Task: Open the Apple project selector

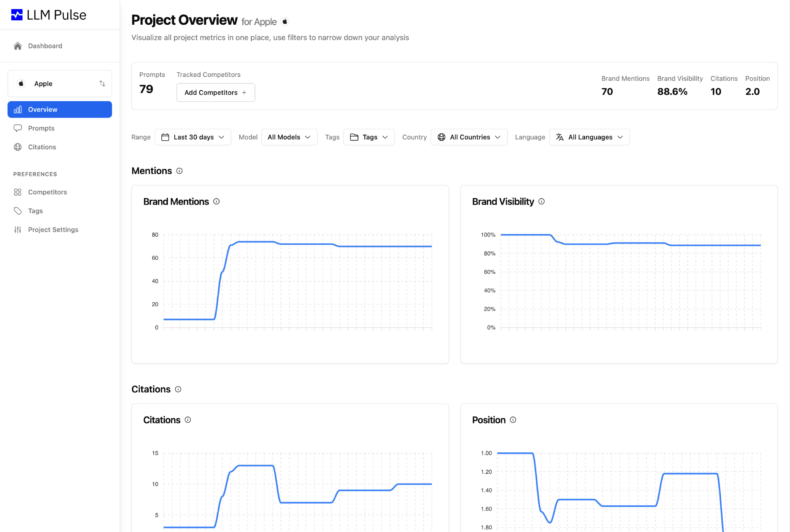Action: pyautogui.click(x=60, y=84)
